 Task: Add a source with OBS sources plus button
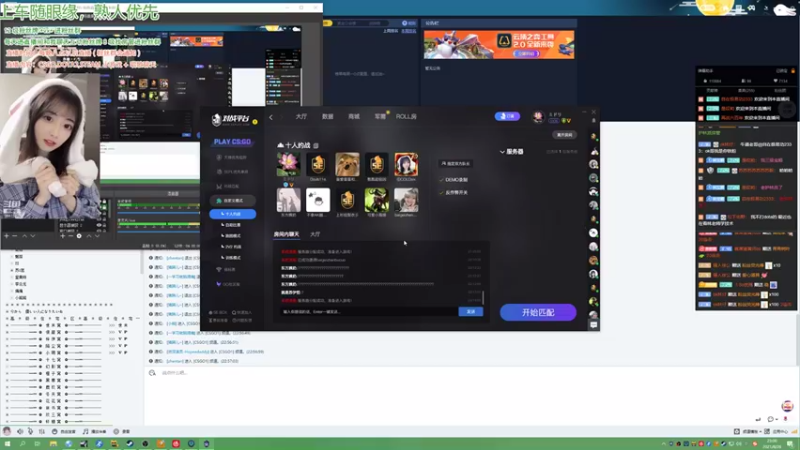[x=62, y=236]
